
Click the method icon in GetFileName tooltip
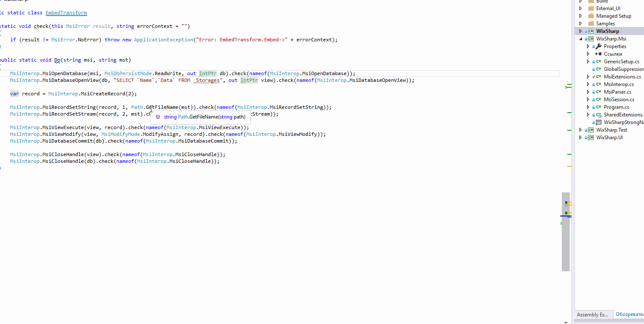point(158,117)
